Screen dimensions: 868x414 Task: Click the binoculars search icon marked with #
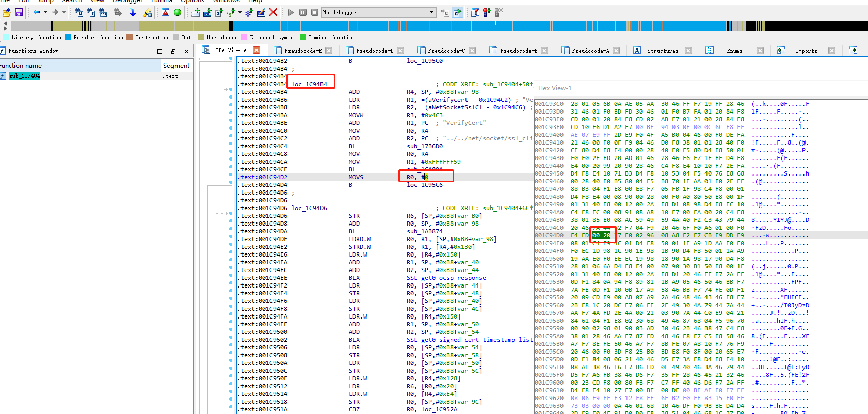pyautogui.click(x=79, y=12)
